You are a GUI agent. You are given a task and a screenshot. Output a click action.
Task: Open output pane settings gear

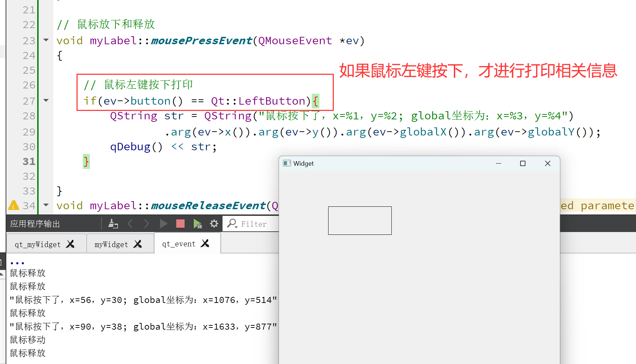coord(214,224)
